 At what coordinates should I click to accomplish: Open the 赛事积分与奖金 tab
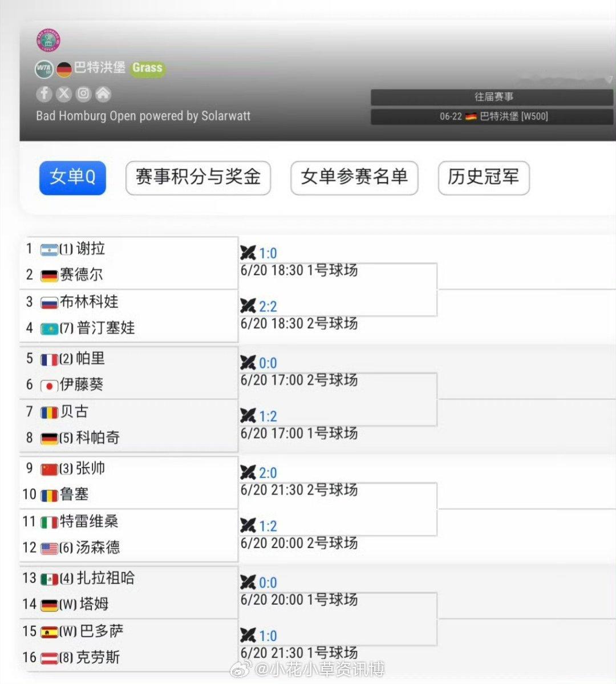tap(198, 177)
